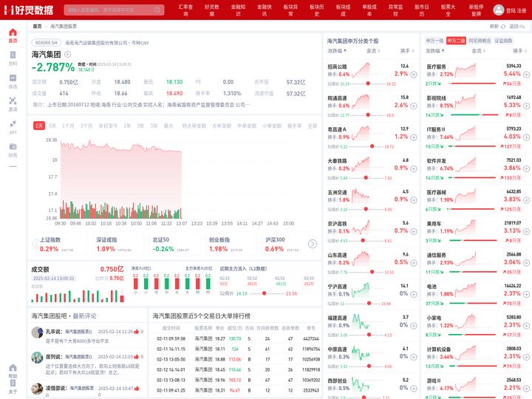Viewport: 532px width, 399px height.
Task: Click the 好灵数据 site logo
Action: pos(29,10)
